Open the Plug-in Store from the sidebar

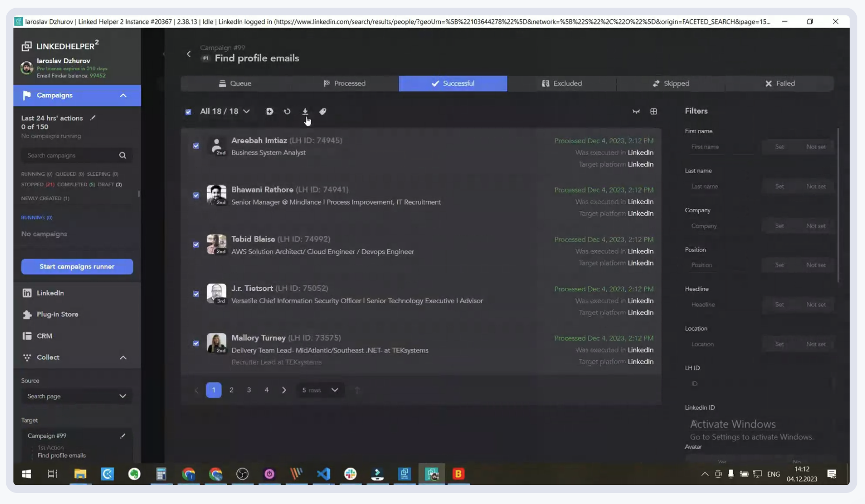coord(57,314)
